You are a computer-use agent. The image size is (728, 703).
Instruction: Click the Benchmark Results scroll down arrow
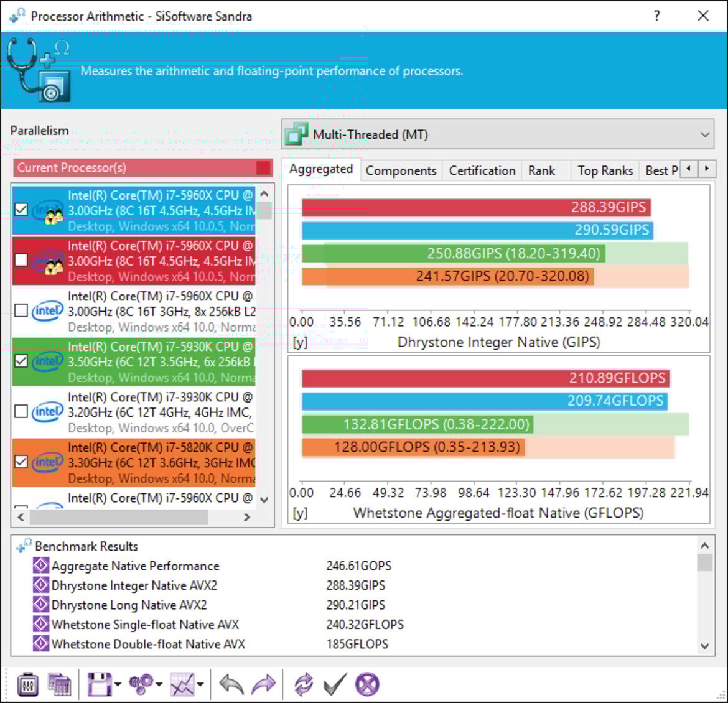click(705, 645)
